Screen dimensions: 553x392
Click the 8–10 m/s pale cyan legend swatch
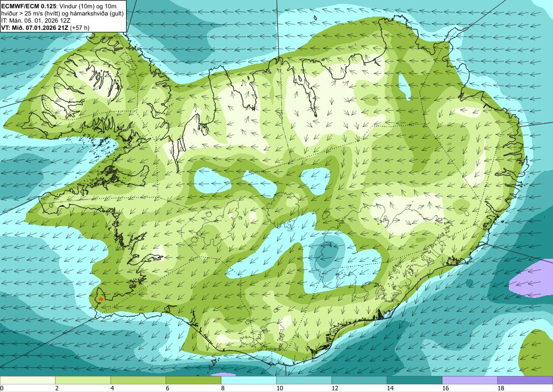(249, 380)
